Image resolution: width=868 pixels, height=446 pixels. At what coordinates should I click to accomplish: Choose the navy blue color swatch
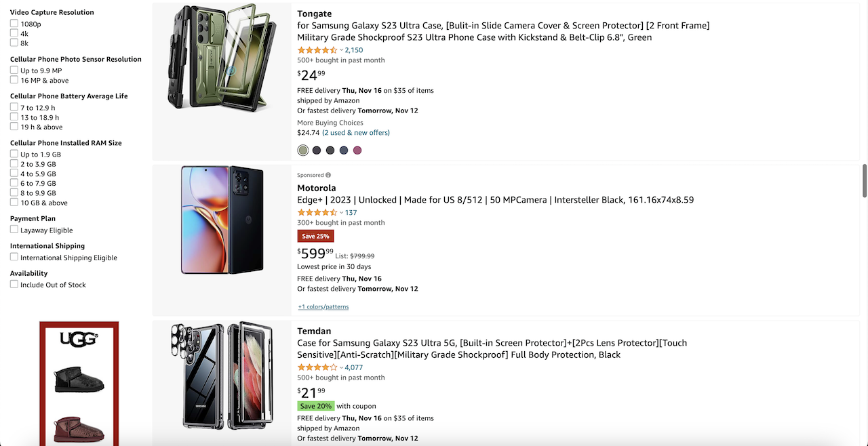pos(344,150)
